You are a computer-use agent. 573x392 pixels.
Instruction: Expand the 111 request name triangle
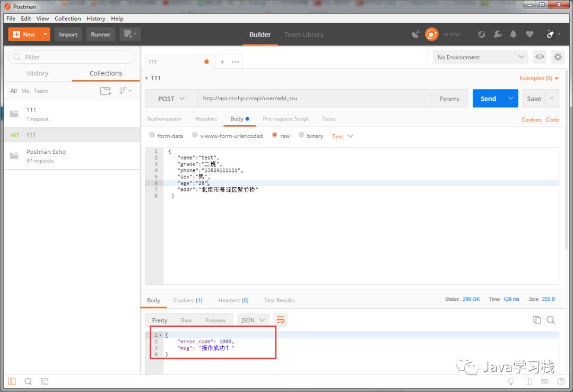(x=147, y=78)
